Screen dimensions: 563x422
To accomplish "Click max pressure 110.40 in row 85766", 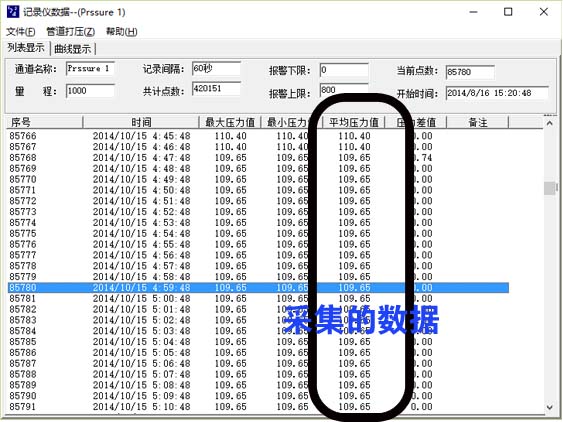I will 231,136.
